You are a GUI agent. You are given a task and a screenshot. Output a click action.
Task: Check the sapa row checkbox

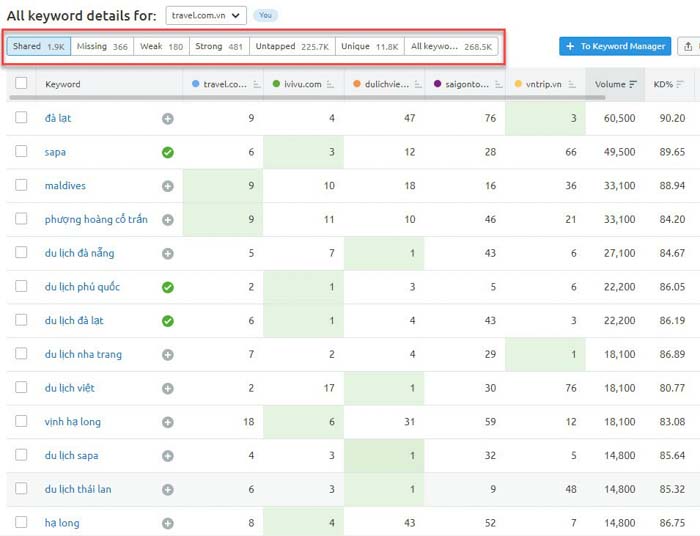21,151
